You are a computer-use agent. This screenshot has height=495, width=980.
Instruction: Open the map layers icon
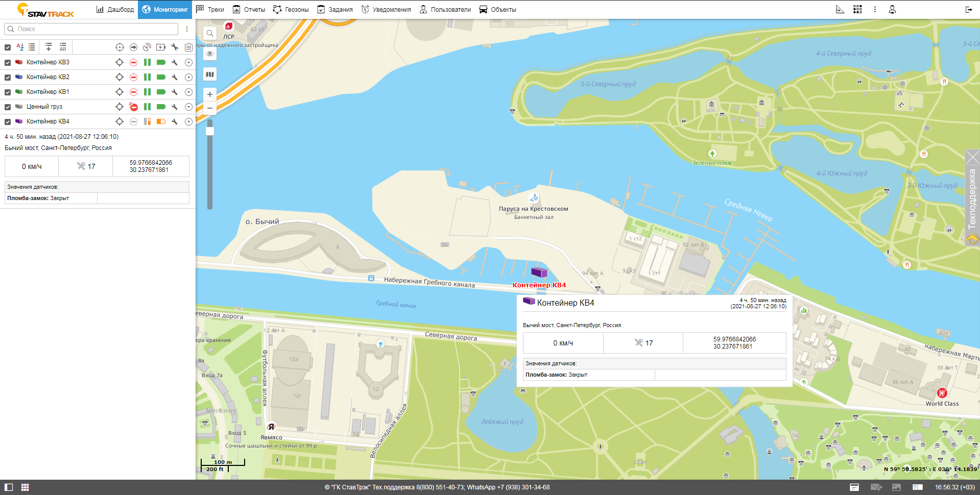[209, 75]
